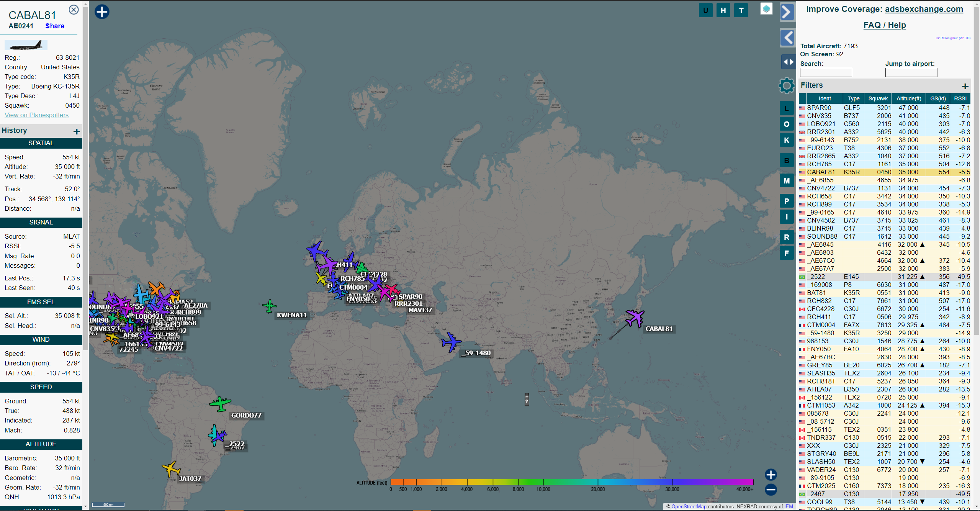Select TNDR337 row in aircraft table
The image size is (980, 511).
tap(884, 438)
